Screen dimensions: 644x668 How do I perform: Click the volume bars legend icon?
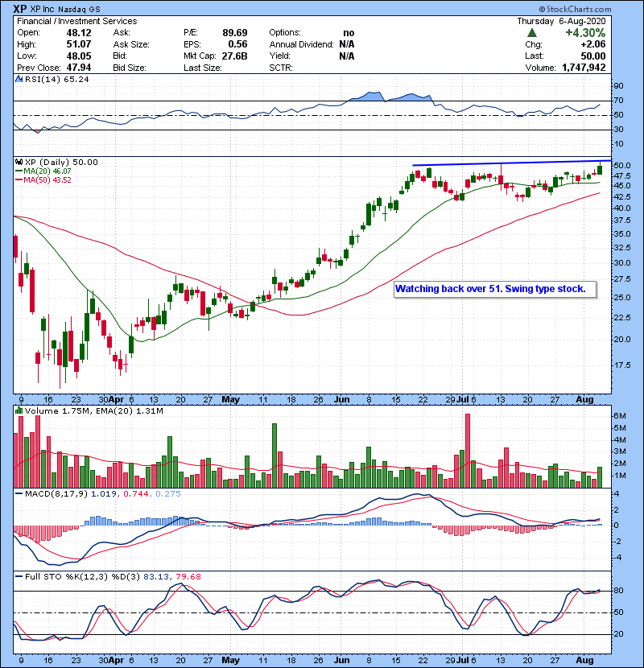19,410
